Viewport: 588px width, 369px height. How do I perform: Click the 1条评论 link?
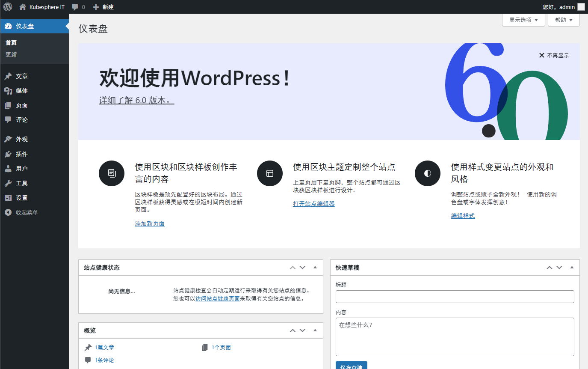click(104, 360)
